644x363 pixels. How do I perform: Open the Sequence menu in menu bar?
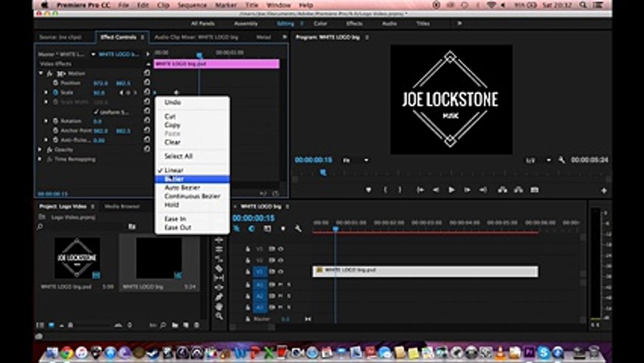(x=193, y=5)
